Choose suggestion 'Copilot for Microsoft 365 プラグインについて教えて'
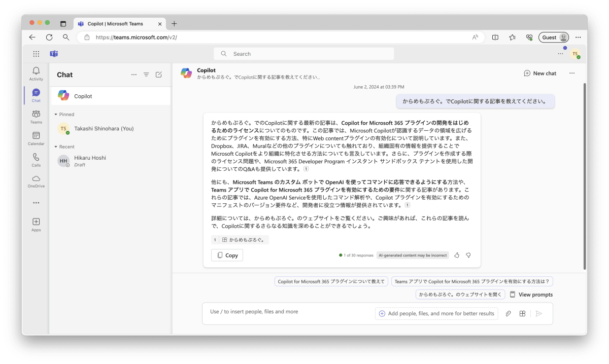 [x=331, y=281]
